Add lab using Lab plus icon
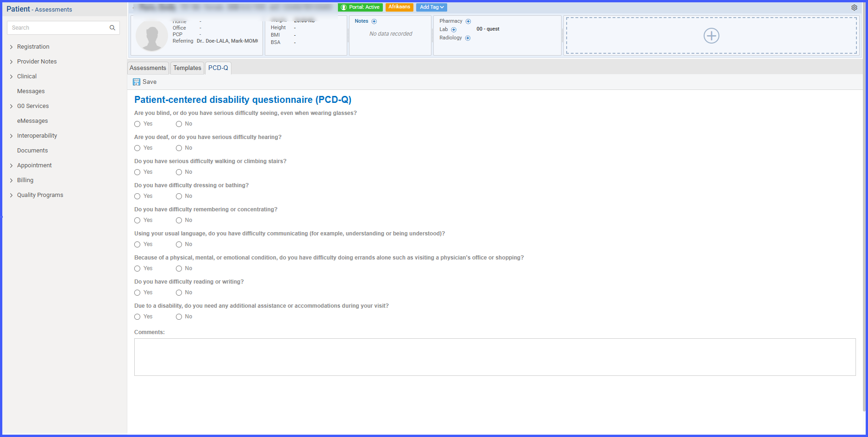The width and height of the screenshot is (868, 437). [x=454, y=30]
